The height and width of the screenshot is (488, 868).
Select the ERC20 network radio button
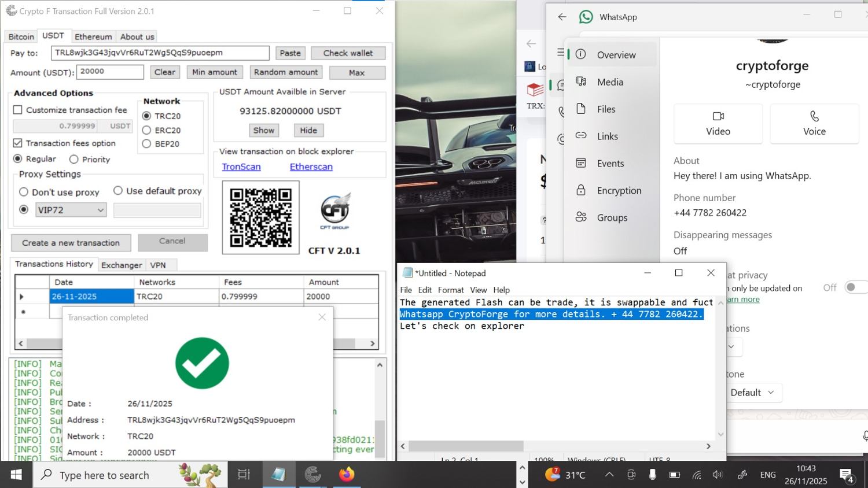[146, 130]
